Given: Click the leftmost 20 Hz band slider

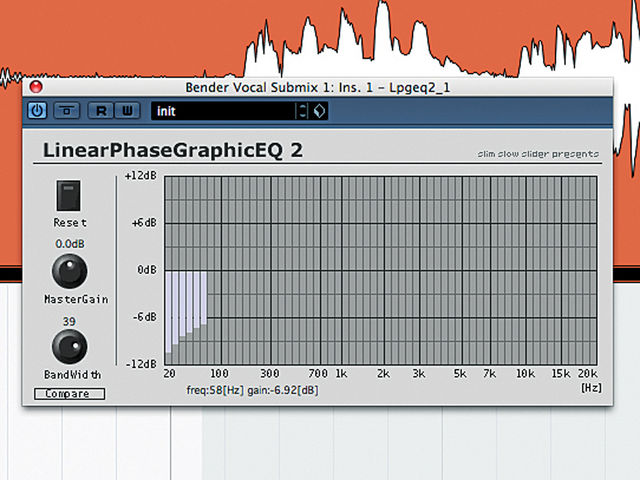Looking at the screenshot, I should coord(168,312).
